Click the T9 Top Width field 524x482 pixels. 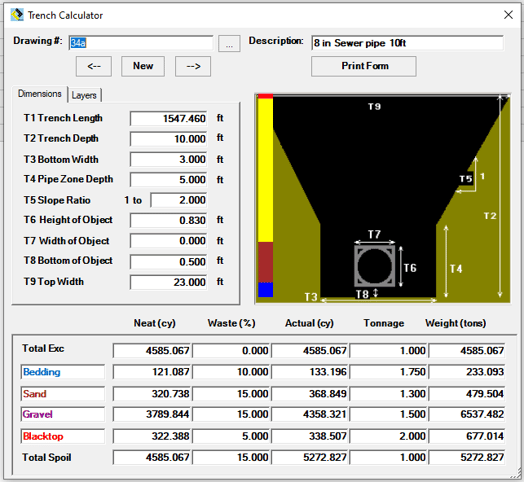tap(168, 282)
